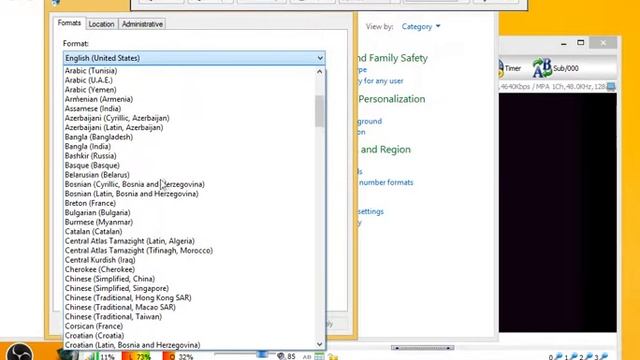This screenshot has height=360, width=640.
Task: Open the Administrative tab
Action: point(142,24)
